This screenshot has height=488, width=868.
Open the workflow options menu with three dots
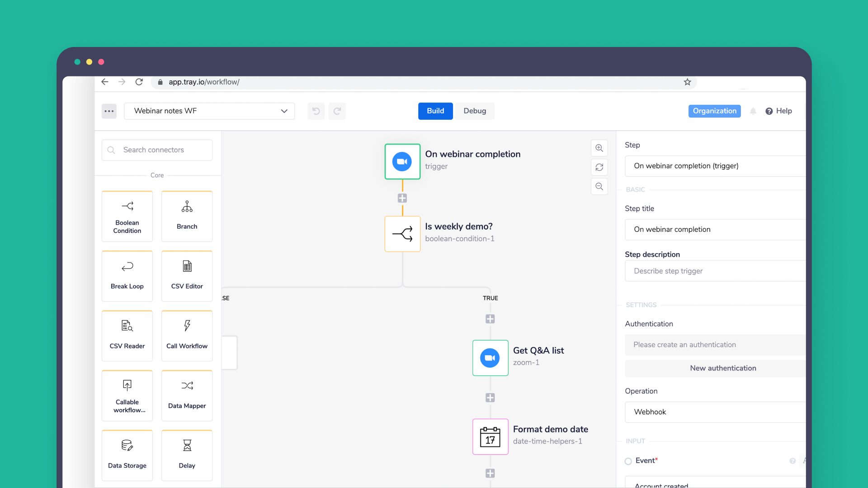(109, 111)
